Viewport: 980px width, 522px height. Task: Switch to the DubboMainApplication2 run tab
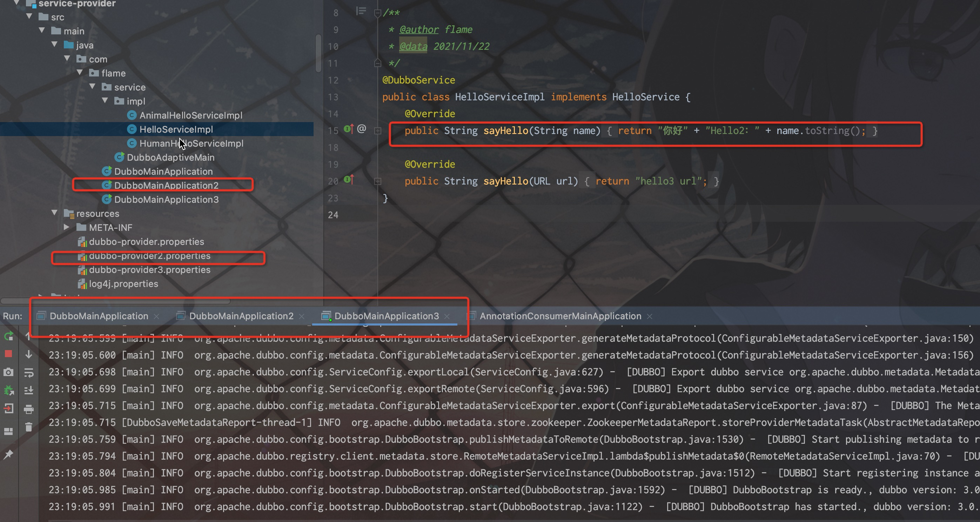241,316
